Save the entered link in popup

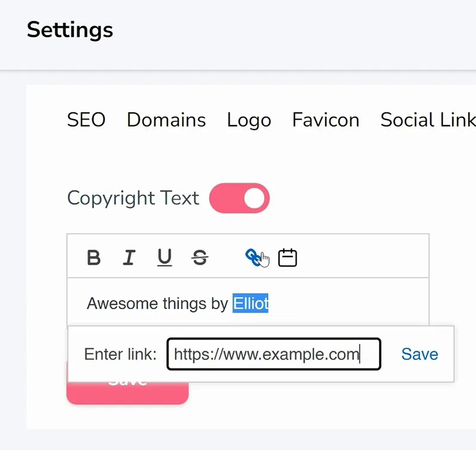(419, 354)
